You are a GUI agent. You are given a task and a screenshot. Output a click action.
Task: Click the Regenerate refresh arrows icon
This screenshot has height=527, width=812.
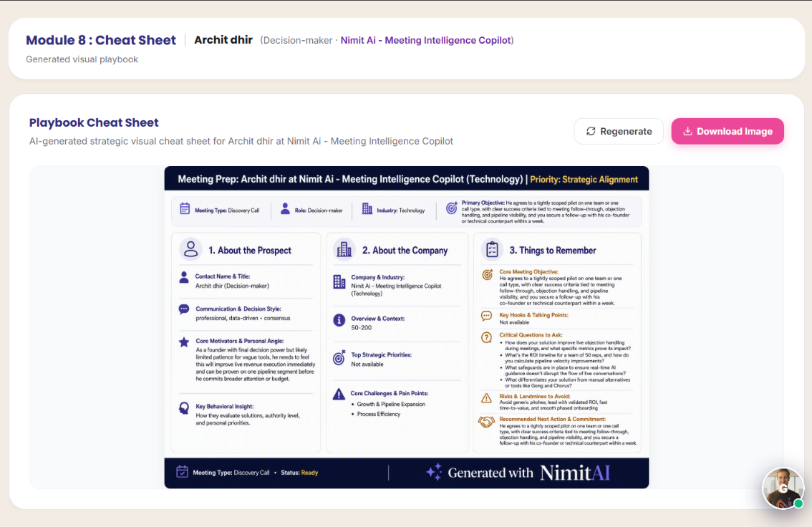pos(591,132)
